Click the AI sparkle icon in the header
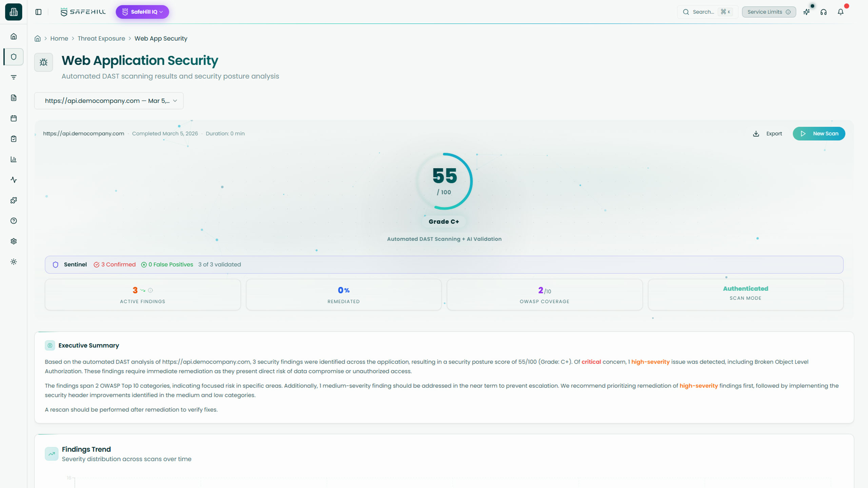The image size is (868, 488). [x=807, y=12]
